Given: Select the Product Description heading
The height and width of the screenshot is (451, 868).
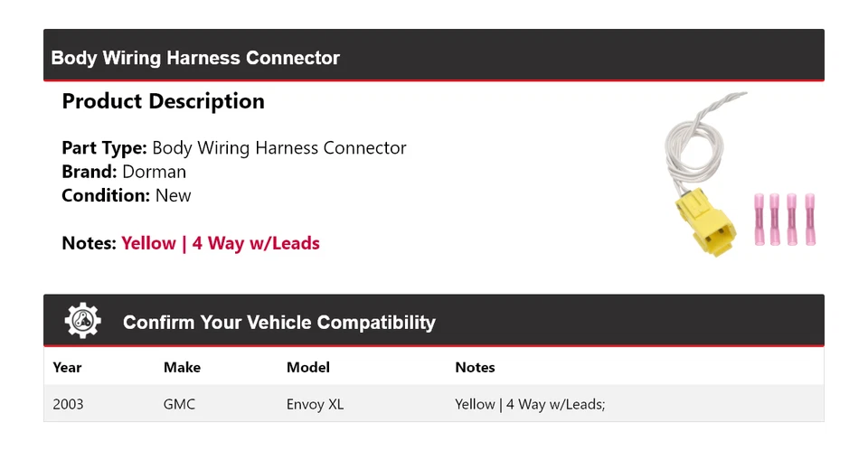Looking at the screenshot, I should pyautogui.click(x=164, y=101).
